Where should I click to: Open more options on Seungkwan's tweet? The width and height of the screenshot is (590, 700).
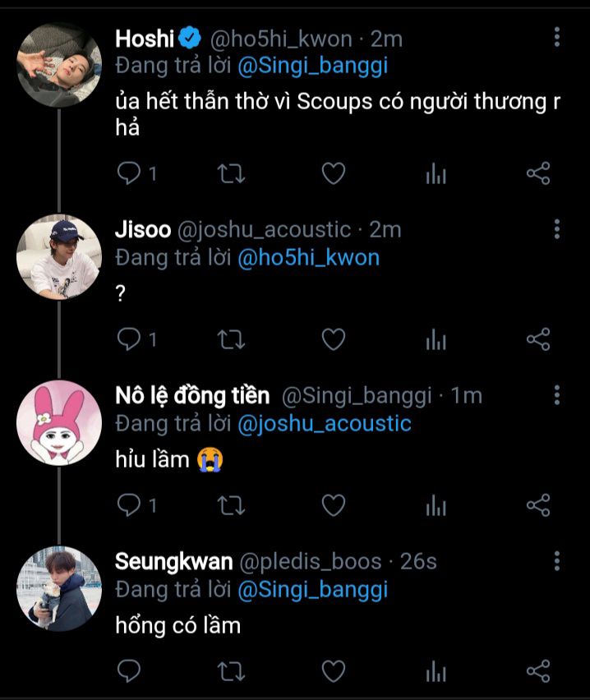(x=557, y=561)
